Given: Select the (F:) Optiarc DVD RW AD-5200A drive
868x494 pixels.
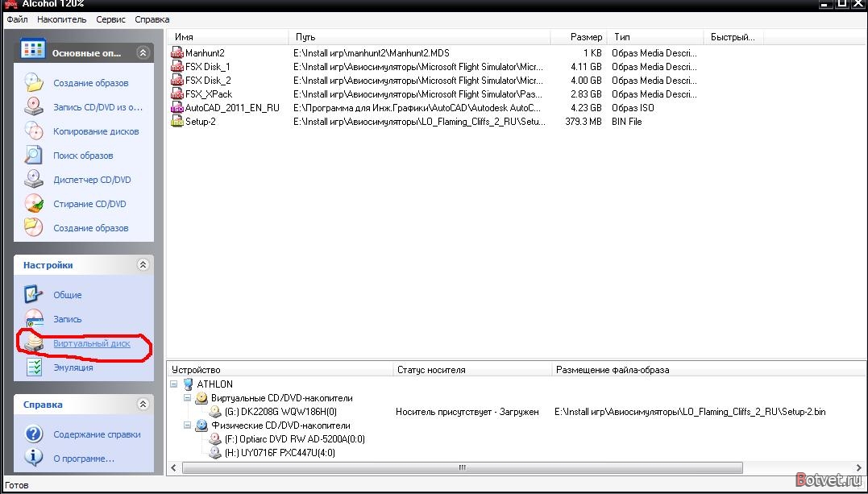Looking at the screenshot, I should coord(294,439).
